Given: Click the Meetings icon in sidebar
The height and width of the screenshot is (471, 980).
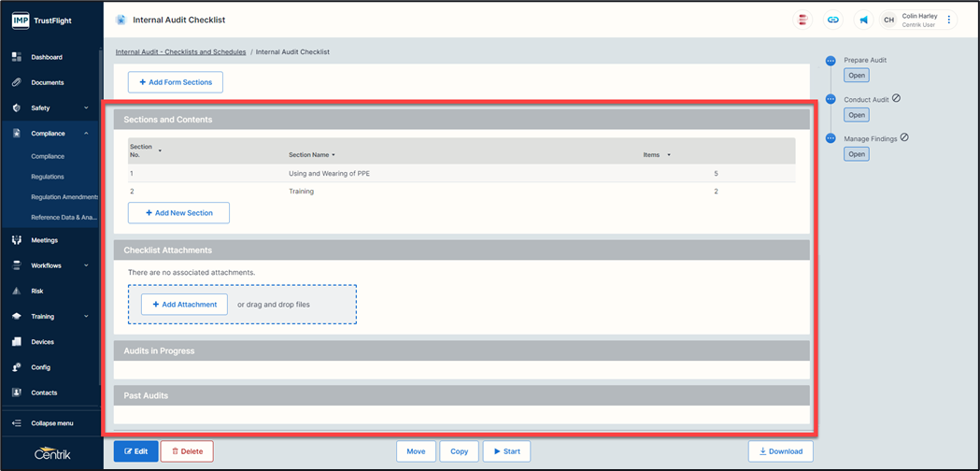Looking at the screenshot, I should click(x=17, y=240).
